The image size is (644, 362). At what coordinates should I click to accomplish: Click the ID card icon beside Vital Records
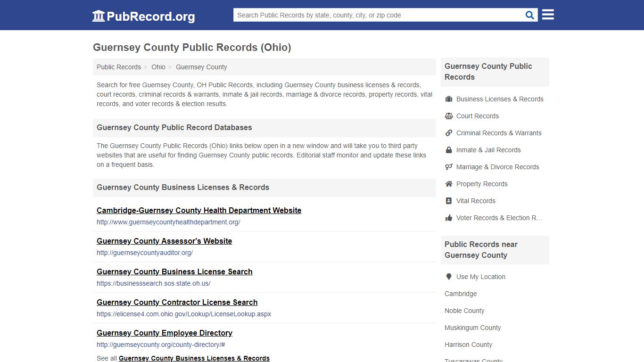click(449, 201)
